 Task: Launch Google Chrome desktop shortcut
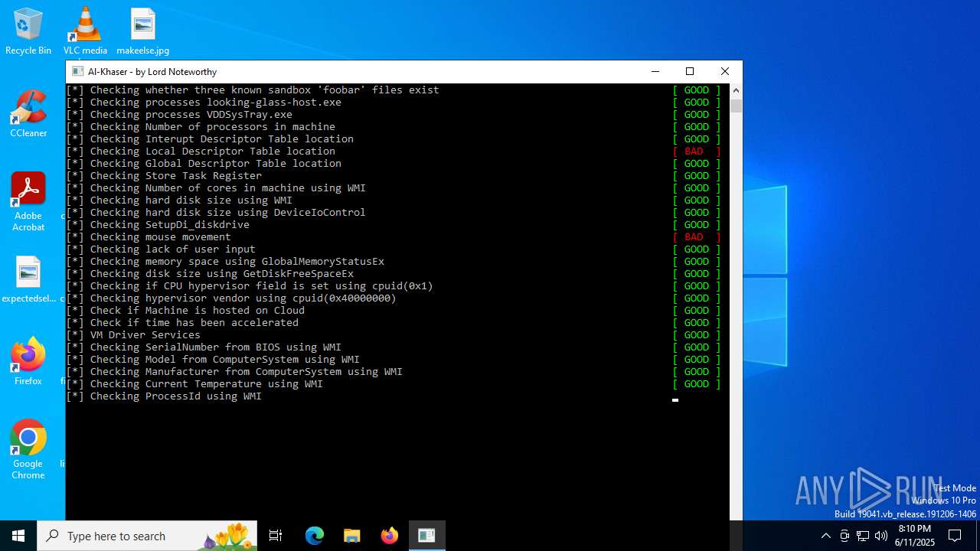(x=28, y=450)
